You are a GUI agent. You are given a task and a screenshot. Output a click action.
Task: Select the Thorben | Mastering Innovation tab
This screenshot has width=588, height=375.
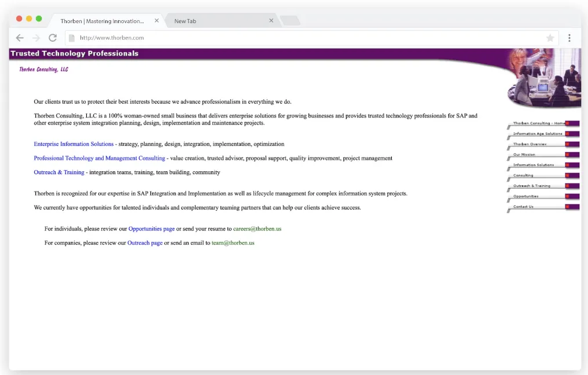click(107, 21)
